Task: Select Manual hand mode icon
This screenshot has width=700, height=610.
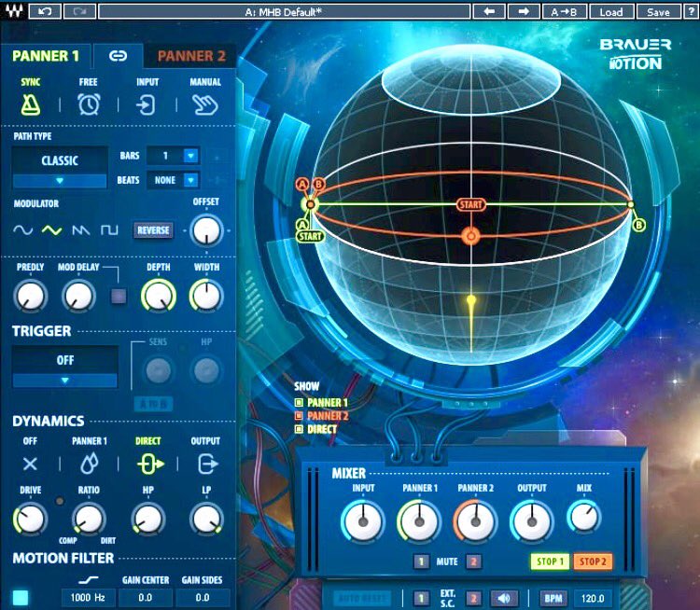Action: 205,105
